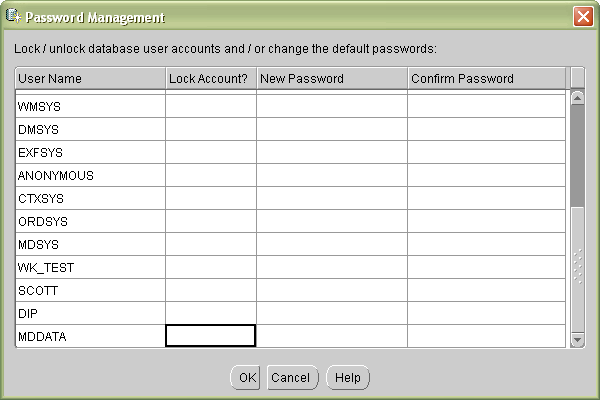Click the Lock Account? column header
600x400 pixels.
point(210,78)
